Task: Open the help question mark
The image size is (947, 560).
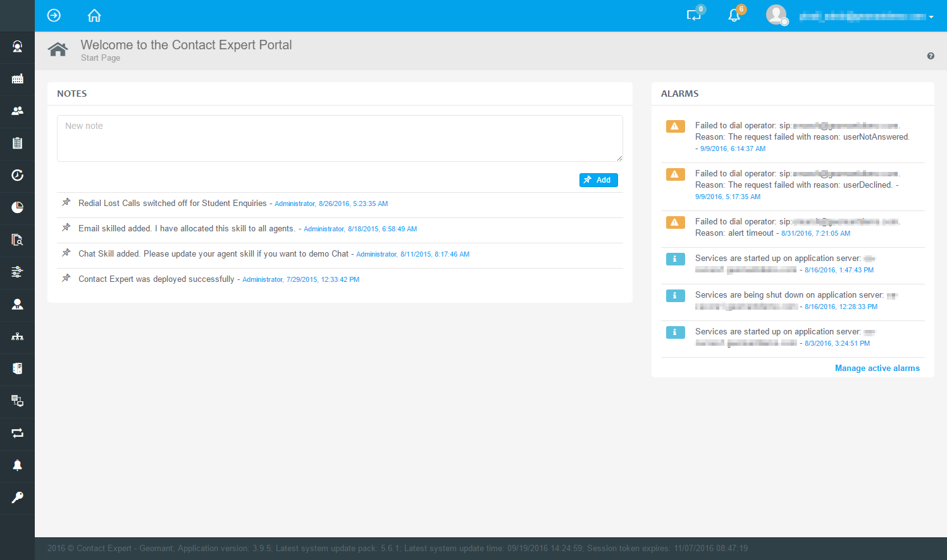Action: click(x=931, y=56)
